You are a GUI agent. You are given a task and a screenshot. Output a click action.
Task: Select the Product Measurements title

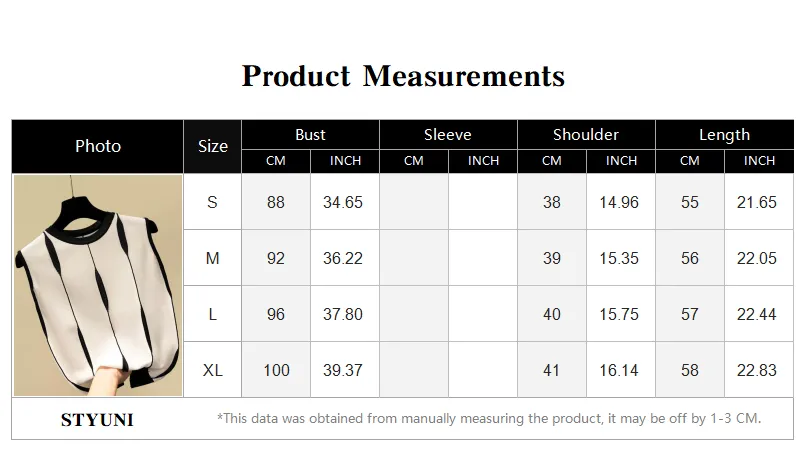(404, 76)
